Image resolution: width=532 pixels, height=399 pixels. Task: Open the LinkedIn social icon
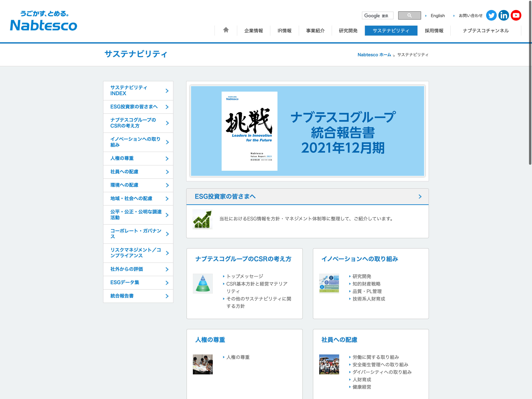pos(503,16)
